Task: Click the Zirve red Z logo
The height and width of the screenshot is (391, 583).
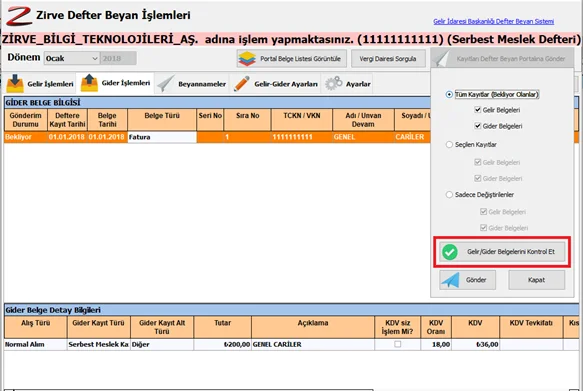Action: [19, 16]
